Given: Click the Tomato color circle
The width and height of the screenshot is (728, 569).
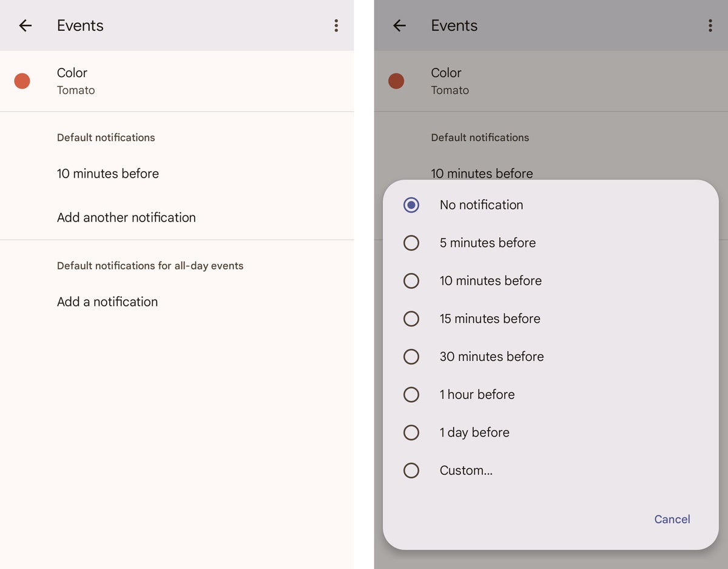Looking at the screenshot, I should coord(22,81).
